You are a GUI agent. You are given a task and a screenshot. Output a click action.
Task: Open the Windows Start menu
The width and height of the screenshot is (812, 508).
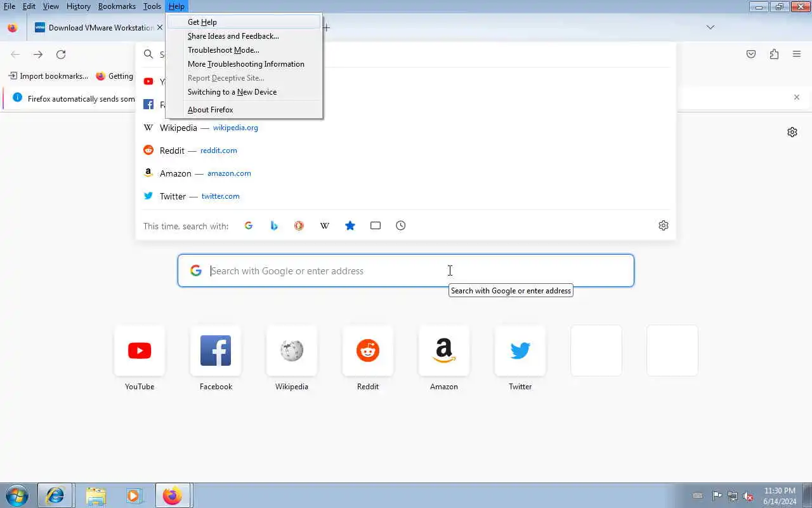pos(16,495)
